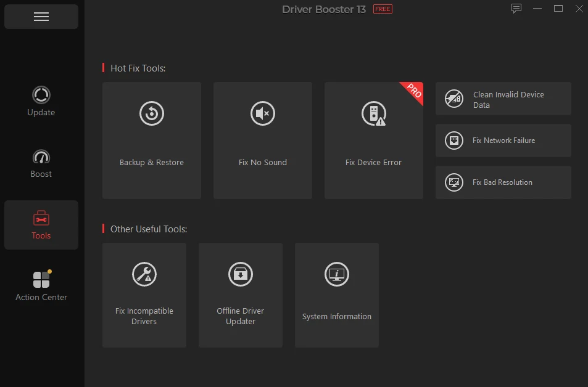This screenshot has width=588, height=387.
Task: Start the Offline Driver Updater
Action: click(240, 295)
